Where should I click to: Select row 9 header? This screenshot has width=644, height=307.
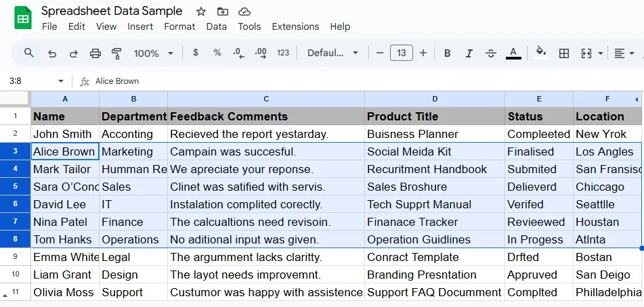15,257
